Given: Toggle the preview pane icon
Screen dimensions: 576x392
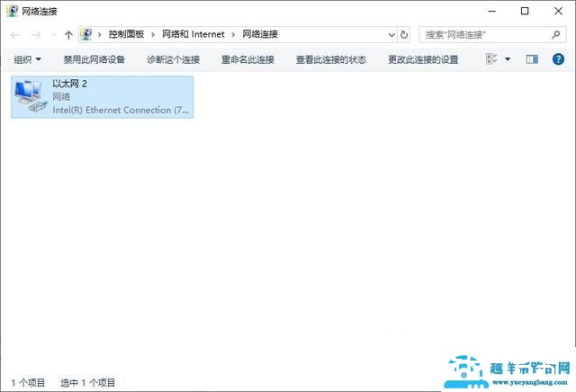Looking at the screenshot, I should [x=532, y=59].
